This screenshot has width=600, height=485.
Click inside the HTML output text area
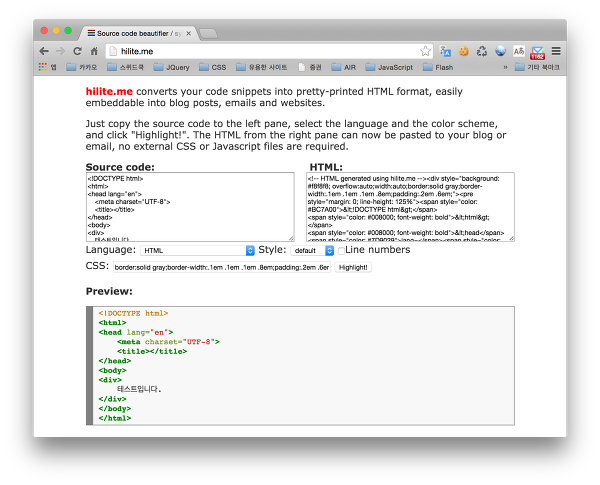pos(410,207)
